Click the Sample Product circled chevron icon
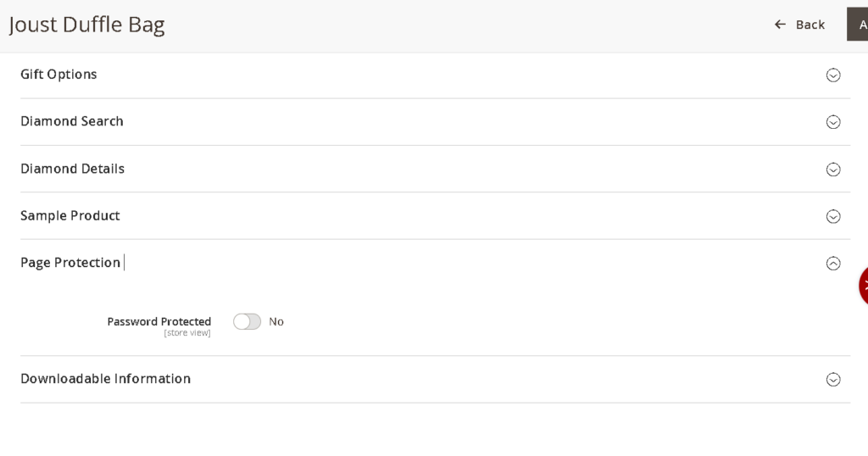This screenshot has height=456, width=868. 832,216
